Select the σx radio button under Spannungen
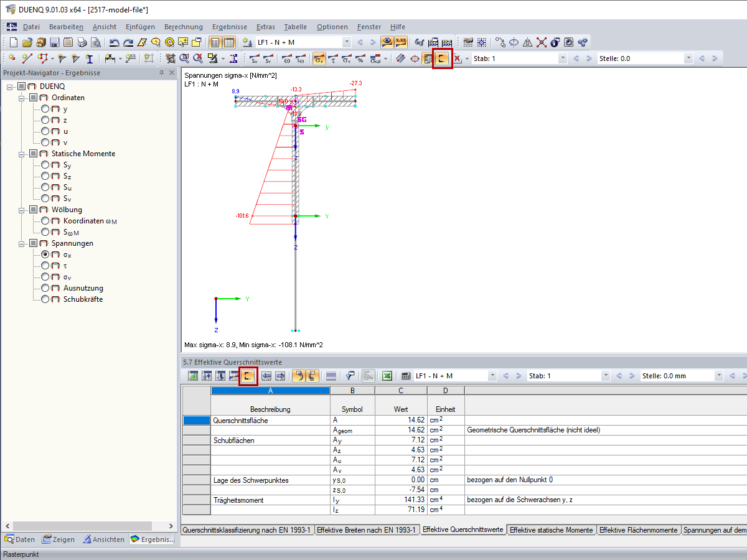Viewport: 747px width, 560px height. pyautogui.click(x=45, y=254)
